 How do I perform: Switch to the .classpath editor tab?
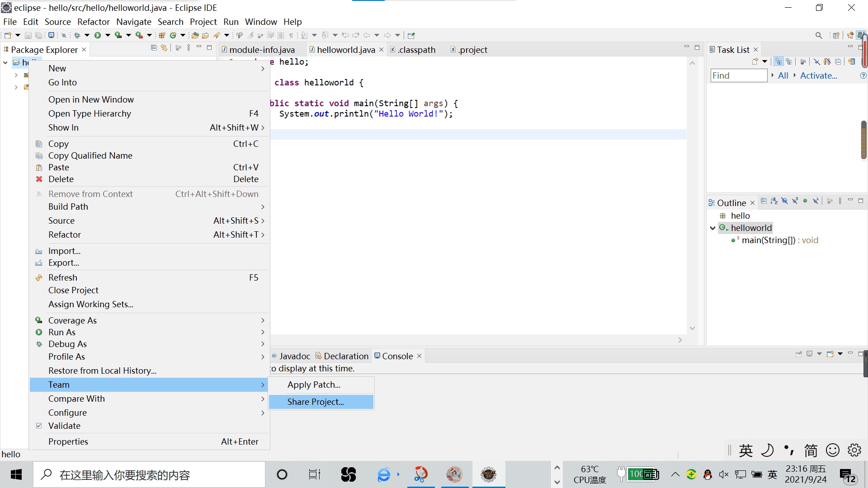(x=416, y=50)
